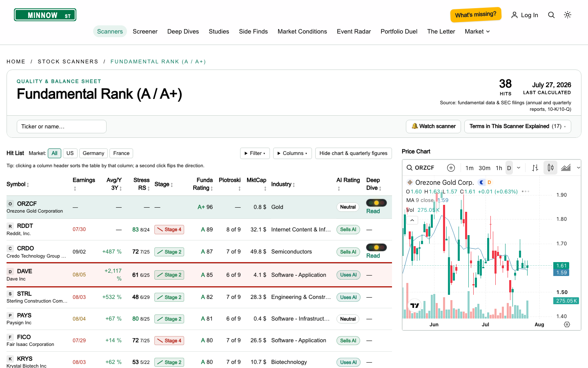Viewport: 588px width, 368px height.
Task: Click the moon session badge in chart
Action: 482,182
